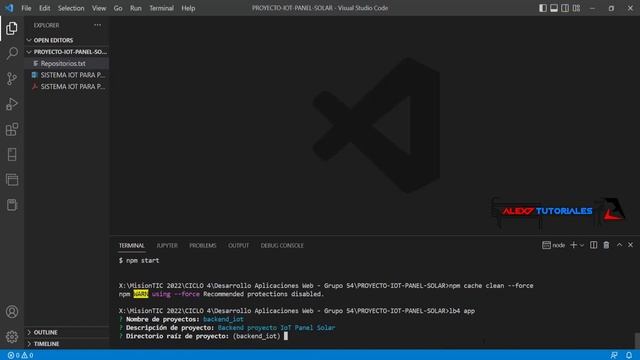This screenshot has height=360, width=640.
Task: Click the '$ npm start' terminal line
Action: [x=139, y=260]
